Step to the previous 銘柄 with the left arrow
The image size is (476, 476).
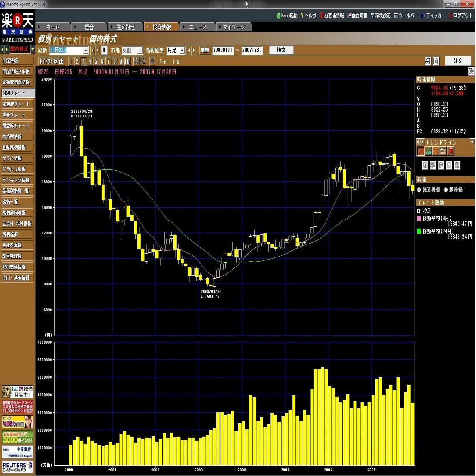[x=93, y=50]
